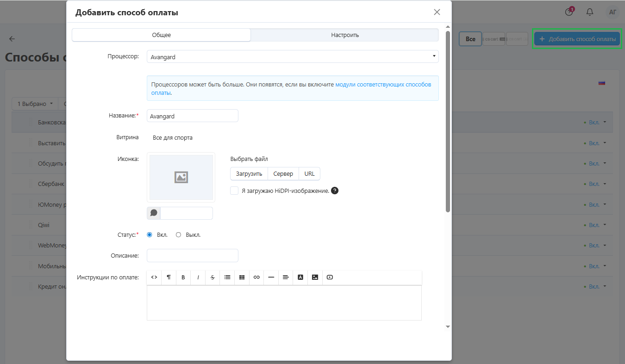Click the Все для спорта storefront text
Image resolution: width=625 pixels, height=364 pixels.
(173, 138)
